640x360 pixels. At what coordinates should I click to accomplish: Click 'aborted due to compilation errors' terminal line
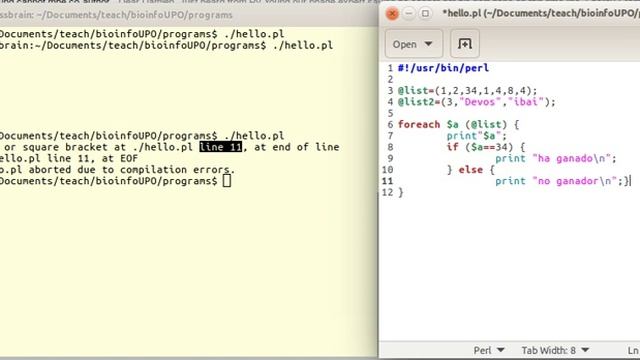118,169
